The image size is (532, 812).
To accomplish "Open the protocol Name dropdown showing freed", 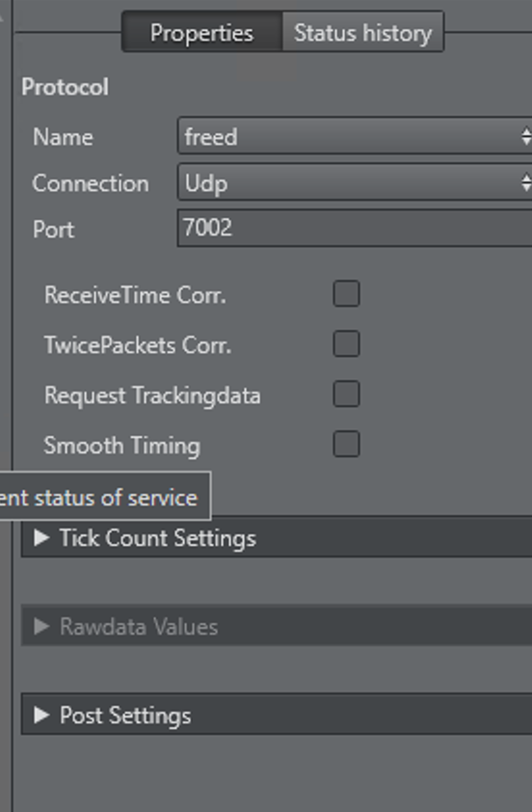I will click(355, 136).
